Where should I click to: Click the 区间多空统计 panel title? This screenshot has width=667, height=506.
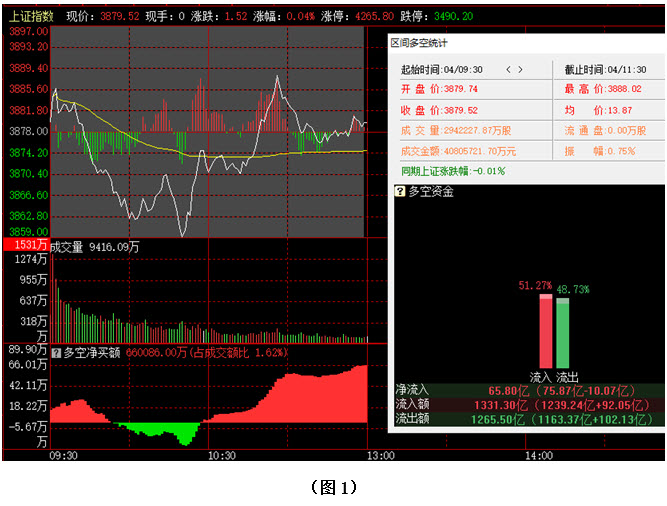point(419,43)
